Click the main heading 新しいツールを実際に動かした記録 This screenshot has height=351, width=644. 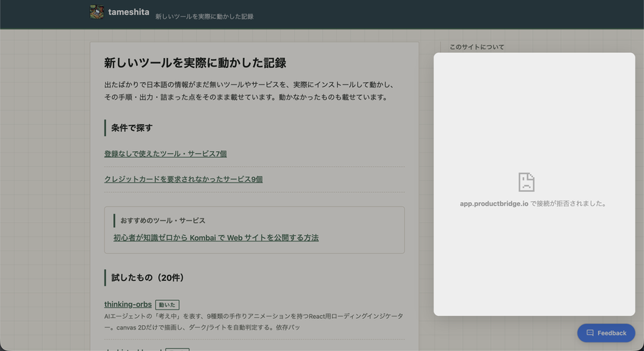click(x=195, y=63)
